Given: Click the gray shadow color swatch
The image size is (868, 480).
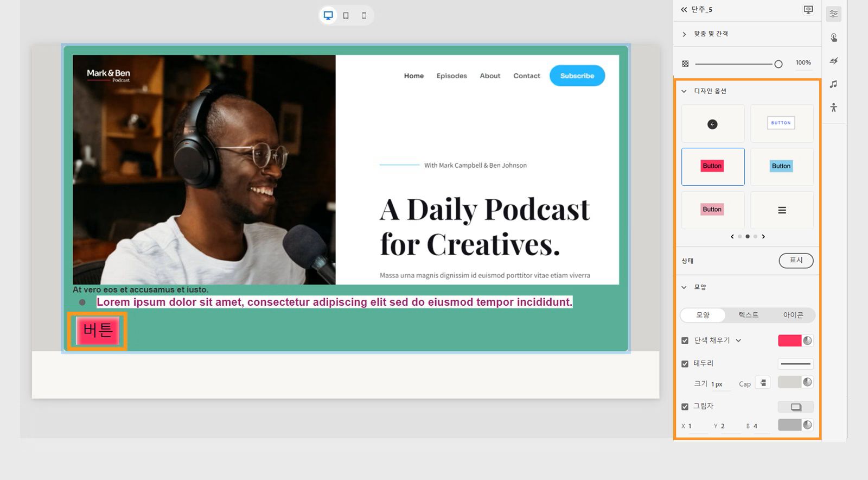Looking at the screenshot, I should pos(790,425).
